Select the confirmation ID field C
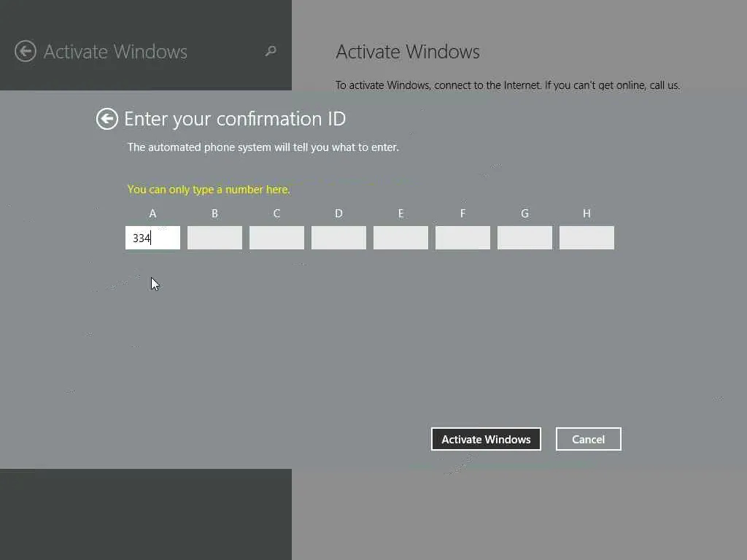The height and width of the screenshot is (560, 747). pyautogui.click(x=276, y=238)
